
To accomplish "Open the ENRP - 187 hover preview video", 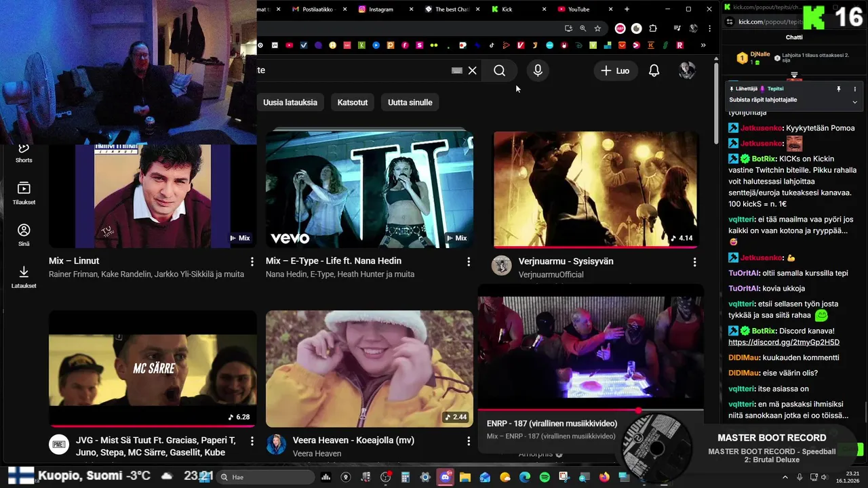I will point(590,348).
